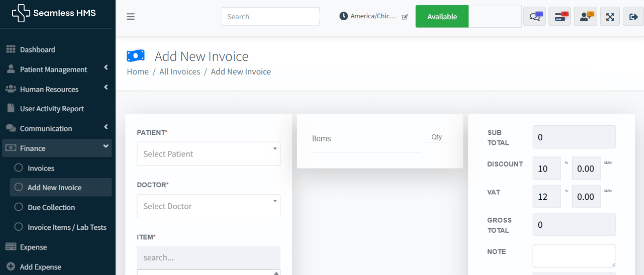Toggle fullscreen with the expand icon
The image size is (644, 275).
click(610, 16)
